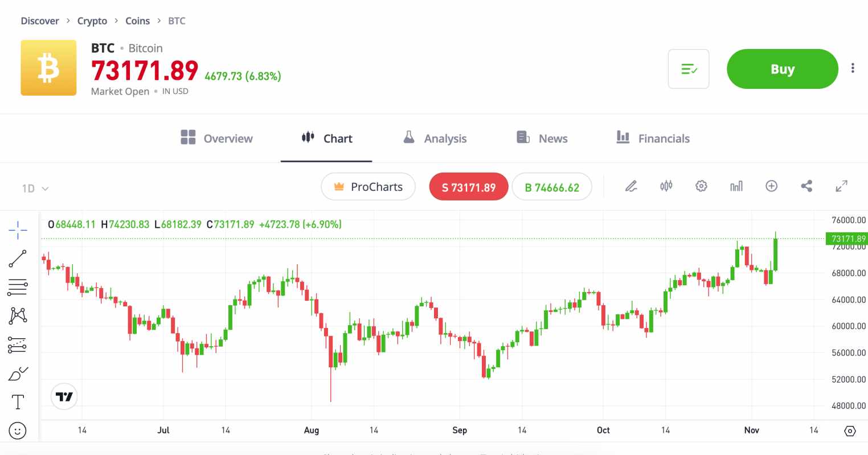Select the crosshair cursor tool

coord(18,230)
